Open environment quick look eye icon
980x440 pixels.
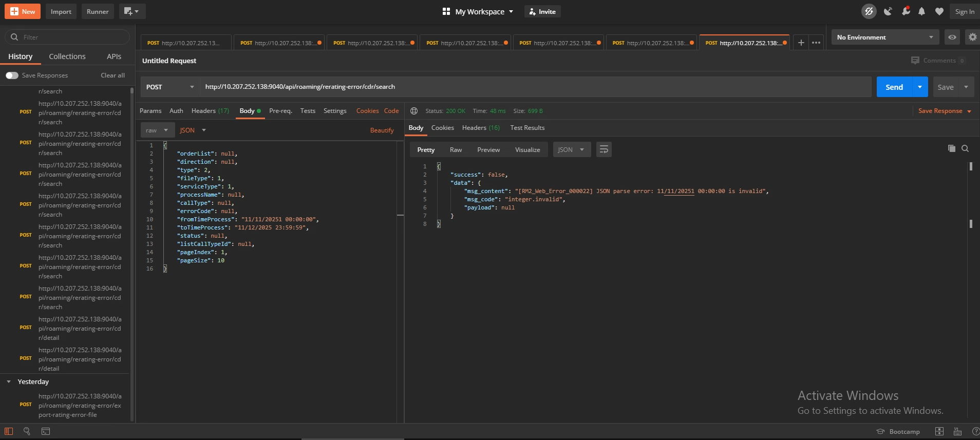pyautogui.click(x=952, y=37)
